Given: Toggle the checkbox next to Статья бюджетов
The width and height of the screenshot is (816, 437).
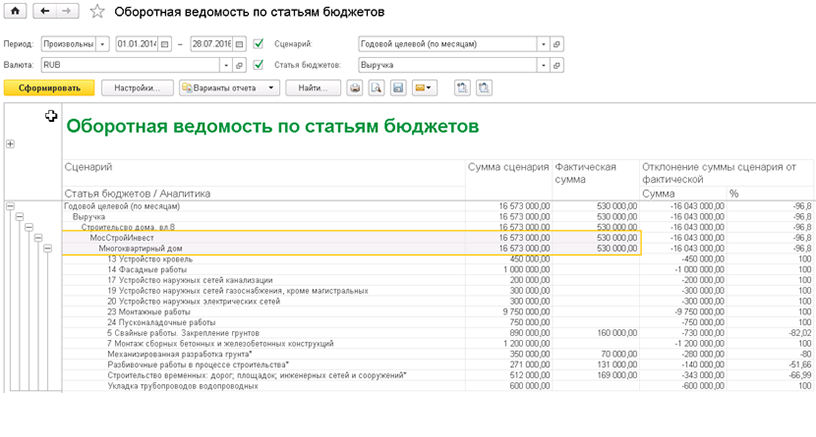Looking at the screenshot, I should coord(259,64).
